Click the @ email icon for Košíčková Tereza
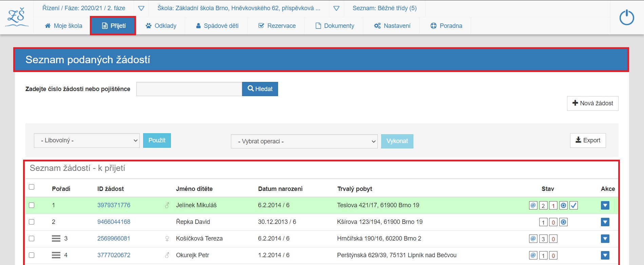644x265 pixels. pyautogui.click(x=533, y=238)
